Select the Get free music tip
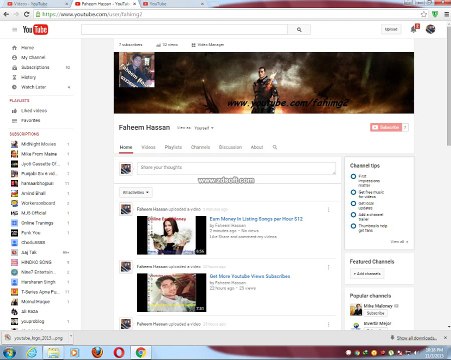451x360 pixels. coord(353,192)
